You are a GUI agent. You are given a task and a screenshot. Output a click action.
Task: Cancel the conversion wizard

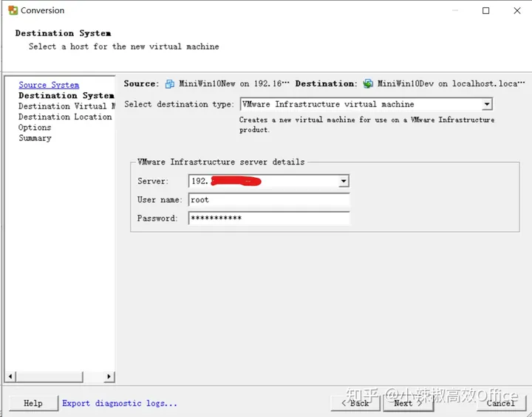click(501, 403)
